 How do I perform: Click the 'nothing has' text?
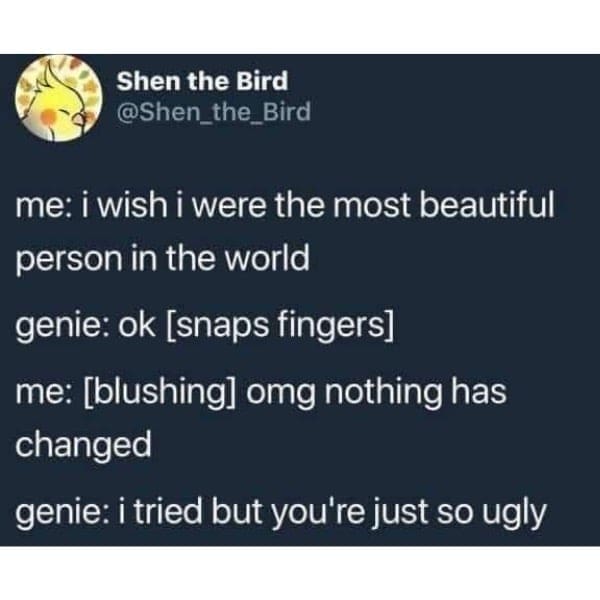416,393
